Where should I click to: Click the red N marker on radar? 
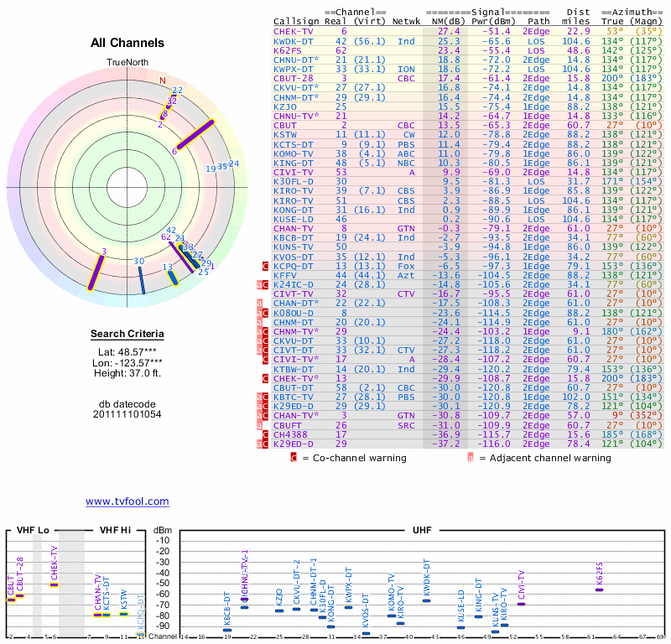click(x=163, y=81)
